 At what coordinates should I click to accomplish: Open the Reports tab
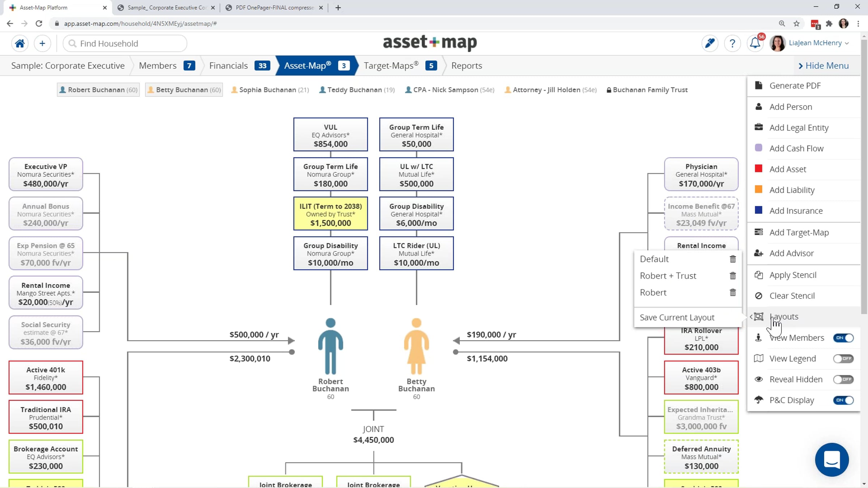pos(467,66)
